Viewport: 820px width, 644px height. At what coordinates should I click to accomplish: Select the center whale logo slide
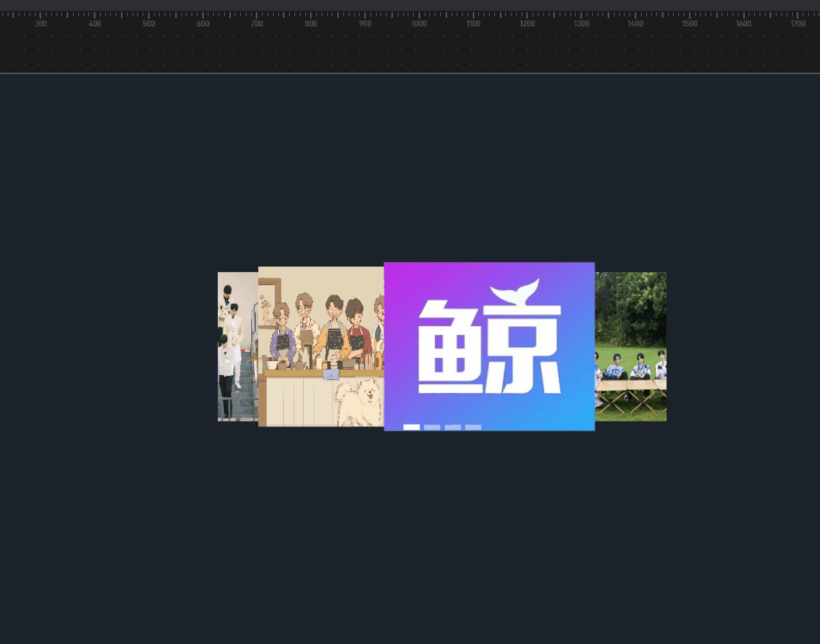click(x=489, y=346)
